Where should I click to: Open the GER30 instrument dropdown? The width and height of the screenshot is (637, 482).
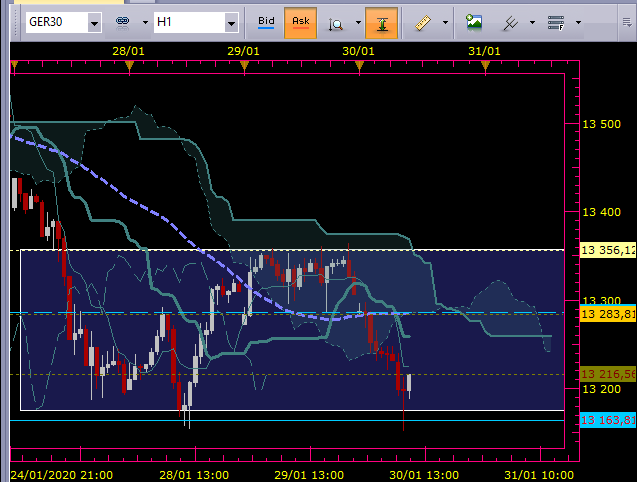(x=94, y=23)
